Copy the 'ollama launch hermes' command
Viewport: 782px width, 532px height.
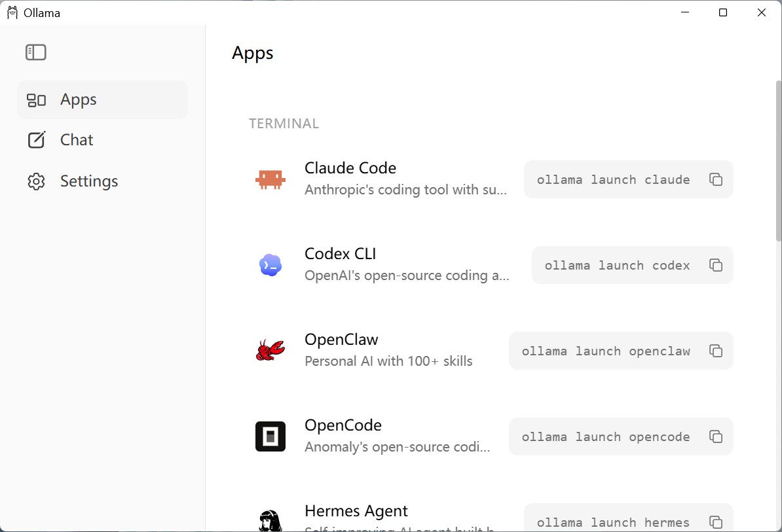click(716, 522)
